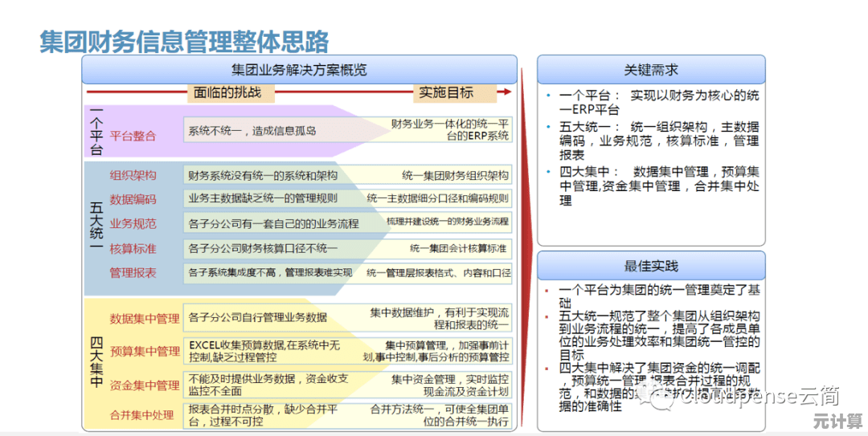Click the 实施目标 label

tap(446, 92)
